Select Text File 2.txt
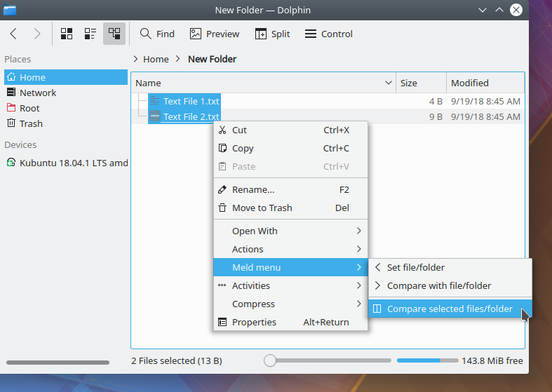This screenshot has height=392, width=552. pos(191,117)
